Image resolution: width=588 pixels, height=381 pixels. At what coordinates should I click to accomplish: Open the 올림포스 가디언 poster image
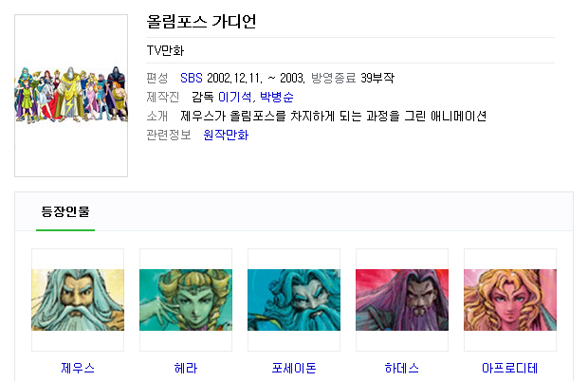[x=71, y=96]
